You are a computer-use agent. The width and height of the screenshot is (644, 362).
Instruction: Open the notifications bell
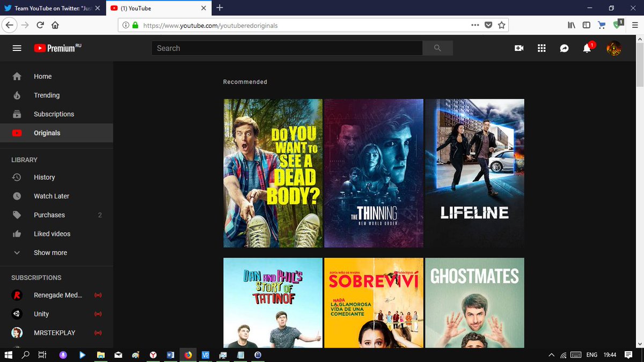pyautogui.click(x=587, y=48)
